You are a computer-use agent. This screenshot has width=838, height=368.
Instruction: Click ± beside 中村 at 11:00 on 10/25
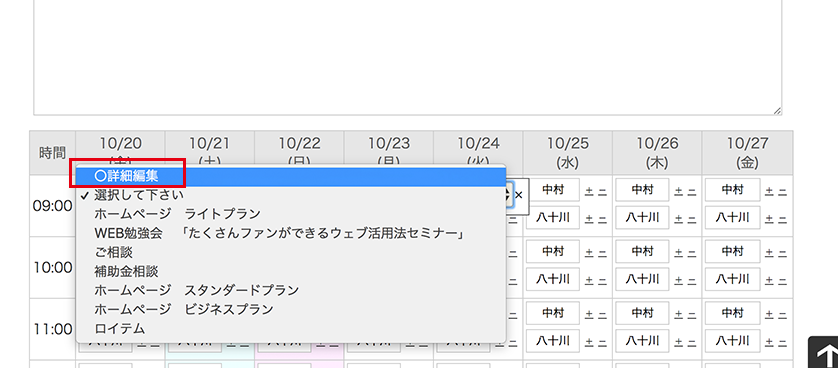[589, 314]
